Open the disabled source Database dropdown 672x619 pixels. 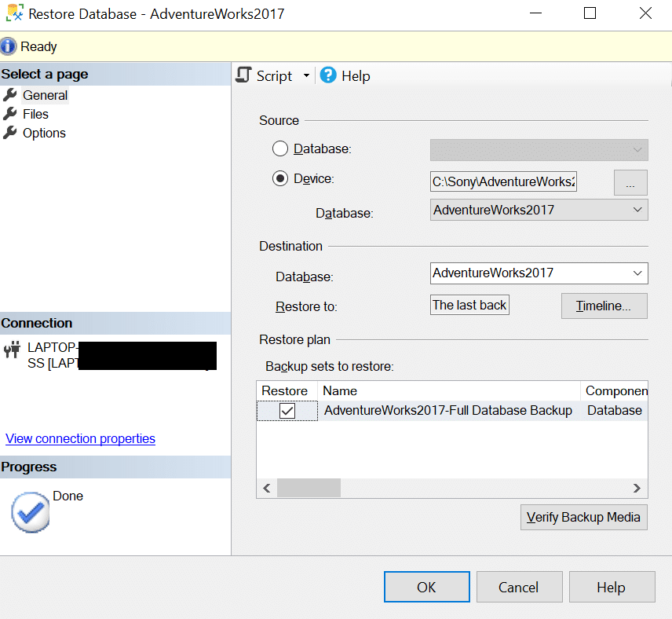coord(539,150)
